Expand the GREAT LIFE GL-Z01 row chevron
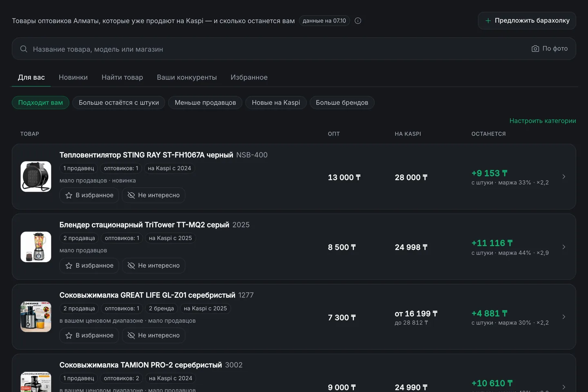This screenshot has height=392, width=588. click(564, 317)
